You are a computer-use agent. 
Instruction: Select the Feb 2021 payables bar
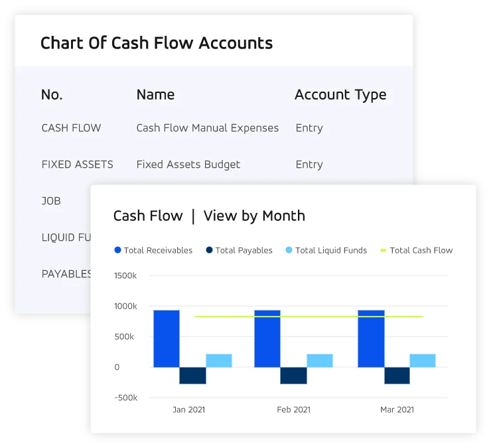pyautogui.click(x=293, y=376)
